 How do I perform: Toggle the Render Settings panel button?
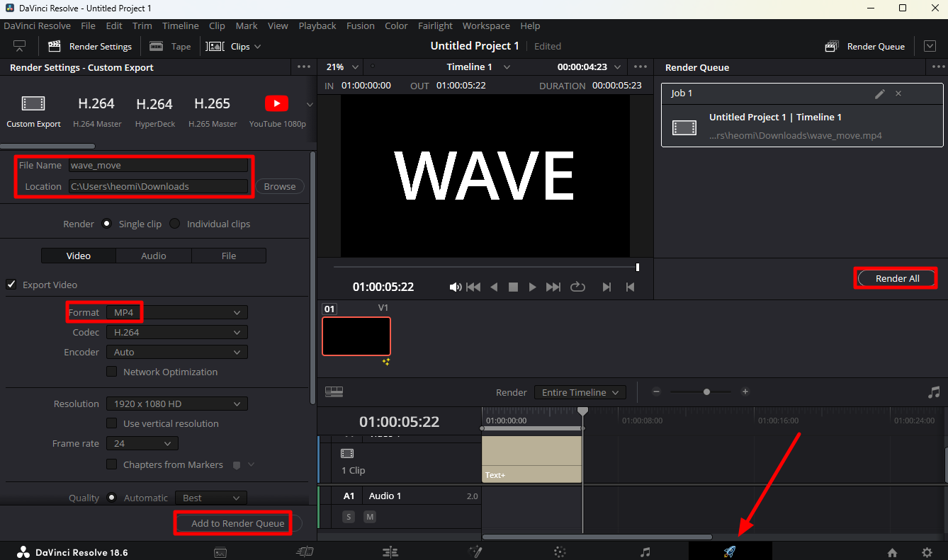pyautogui.click(x=90, y=46)
